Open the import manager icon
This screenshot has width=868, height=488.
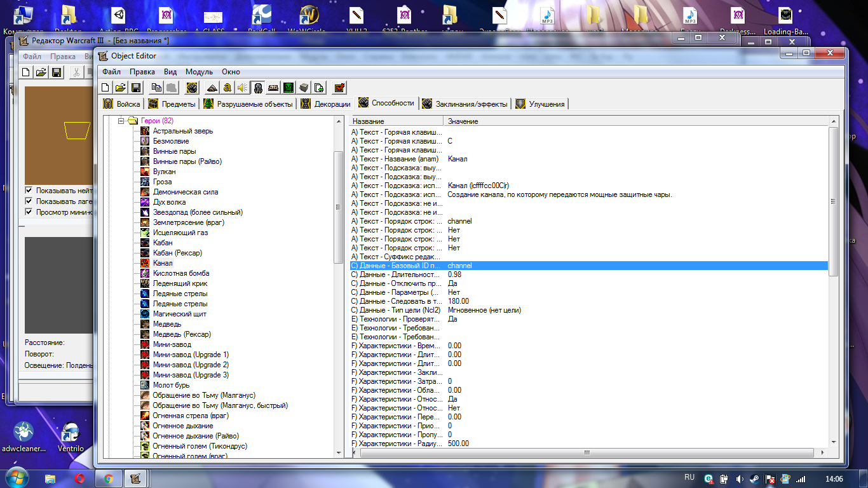pyautogui.click(x=319, y=88)
